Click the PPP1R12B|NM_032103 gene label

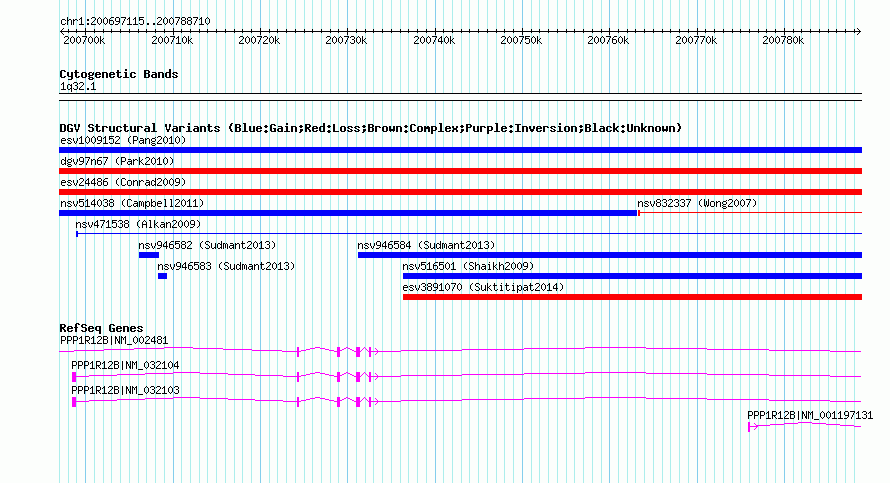125,390
